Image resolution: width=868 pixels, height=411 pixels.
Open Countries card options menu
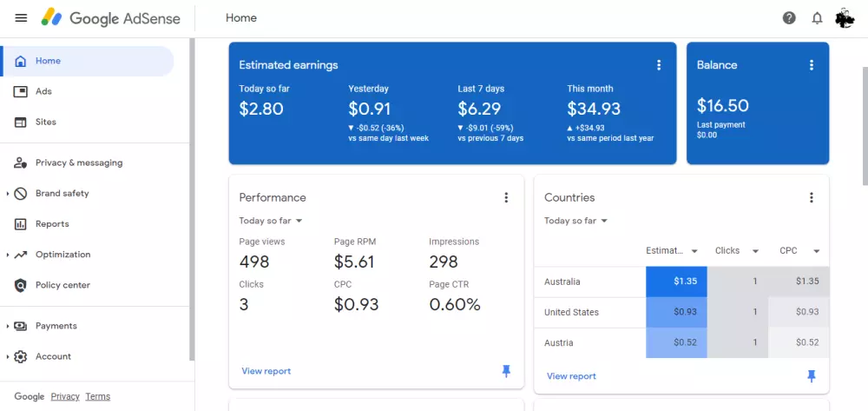click(812, 197)
